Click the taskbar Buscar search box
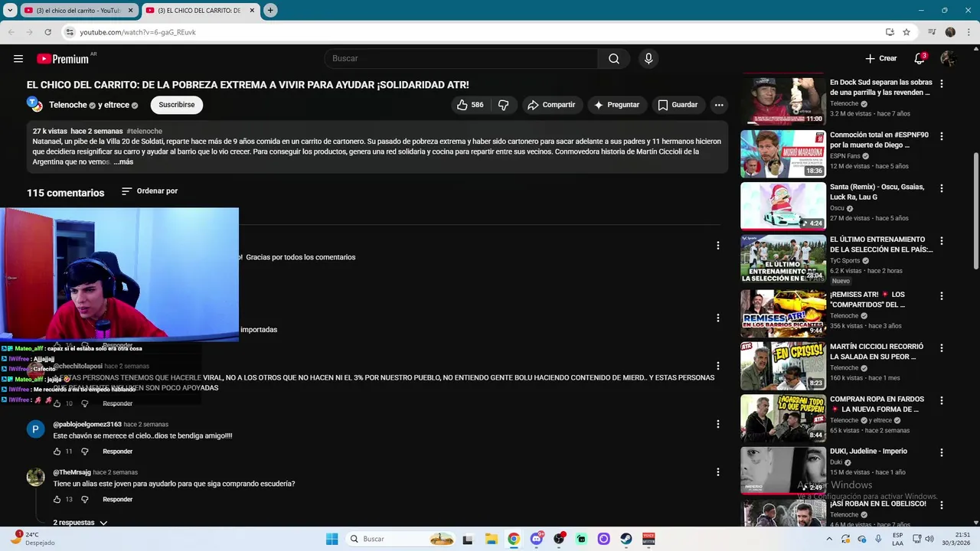This screenshot has height=551, width=980. point(400,539)
